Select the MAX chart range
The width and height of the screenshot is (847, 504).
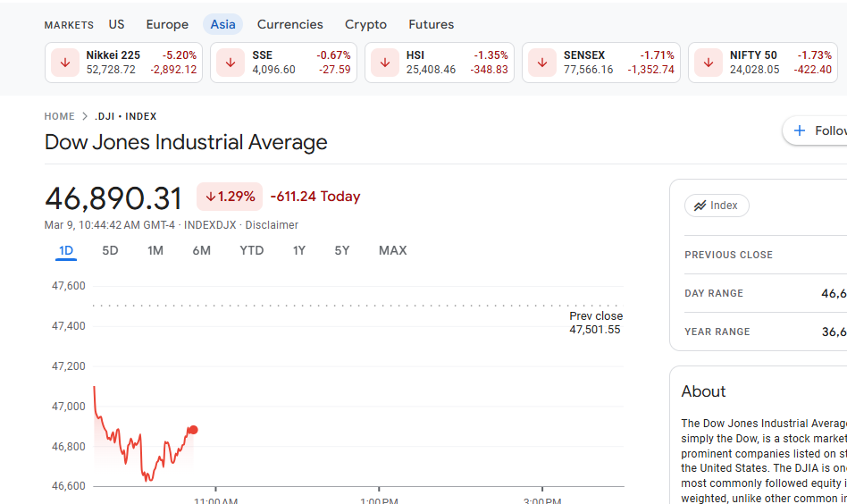[x=392, y=250]
